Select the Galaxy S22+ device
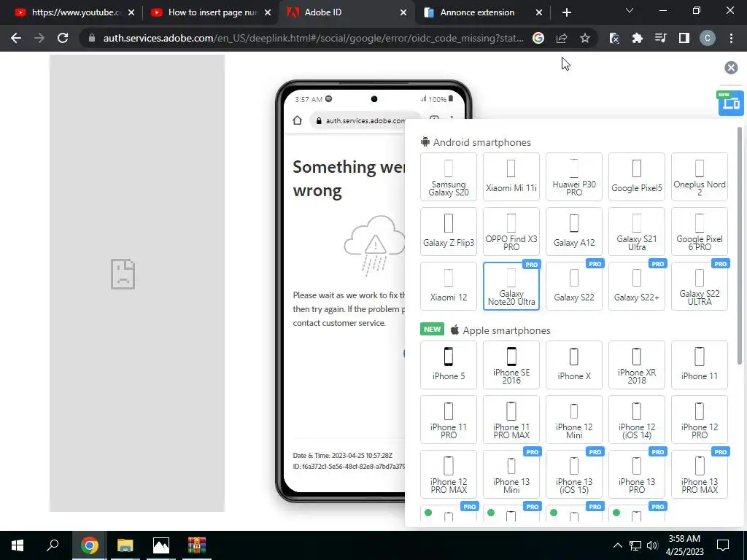Image resolution: width=747 pixels, height=560 pixels. tap(636, 286)
